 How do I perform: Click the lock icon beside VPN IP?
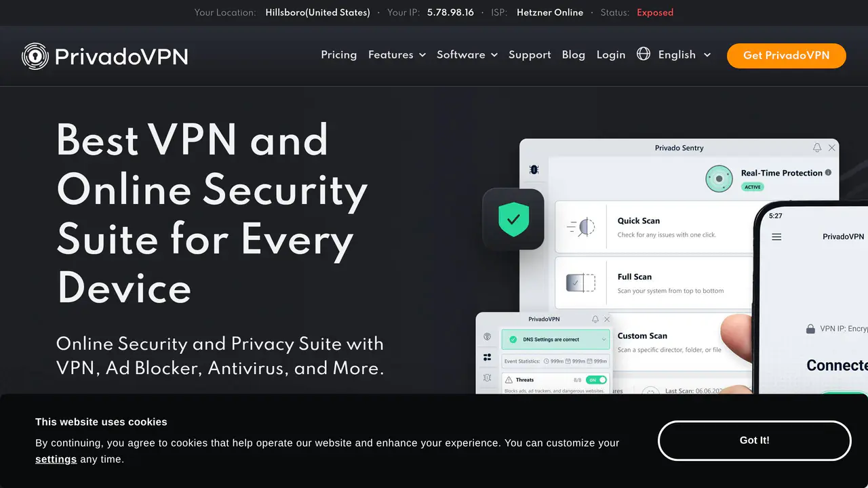810,329
